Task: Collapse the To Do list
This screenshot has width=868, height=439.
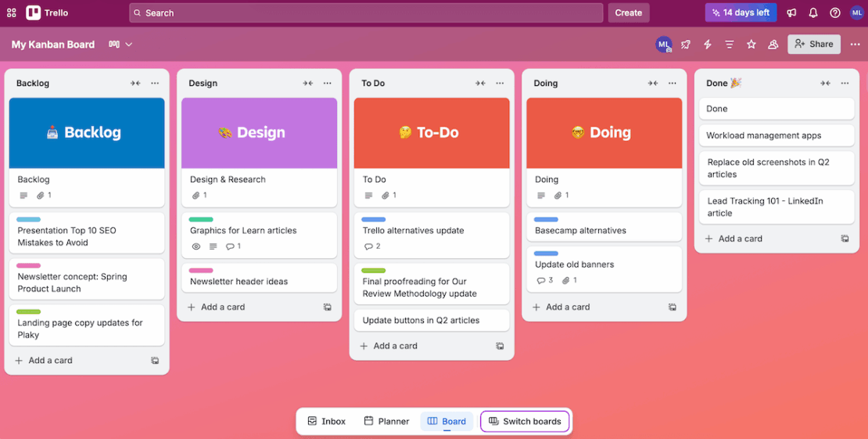Action: (x=480, y=83)
